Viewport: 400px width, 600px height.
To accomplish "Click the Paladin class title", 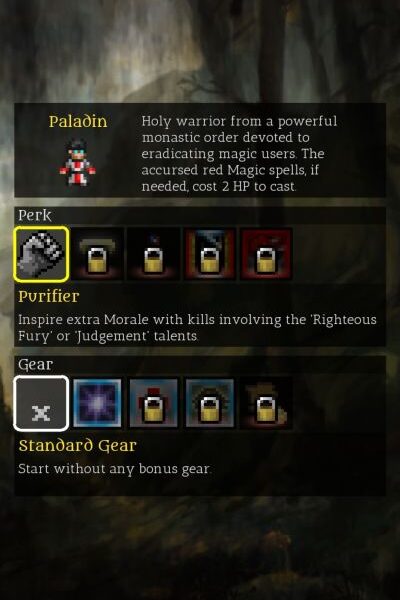I will [x=78, y=122].
